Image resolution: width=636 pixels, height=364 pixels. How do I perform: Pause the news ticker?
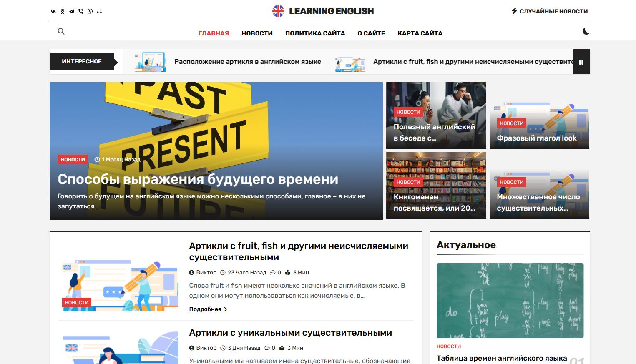[581, 62]
